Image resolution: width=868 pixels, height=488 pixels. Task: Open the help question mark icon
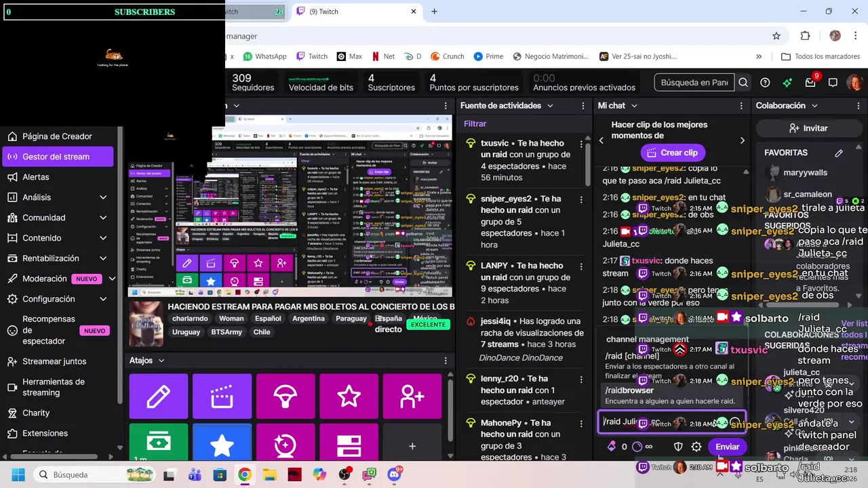pos(765,83)
